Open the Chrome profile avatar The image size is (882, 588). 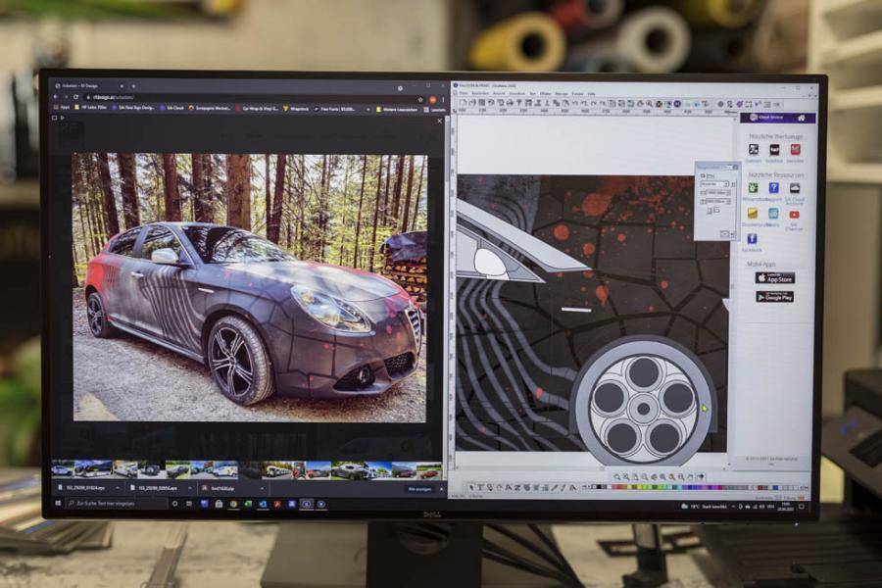[432, 99]
